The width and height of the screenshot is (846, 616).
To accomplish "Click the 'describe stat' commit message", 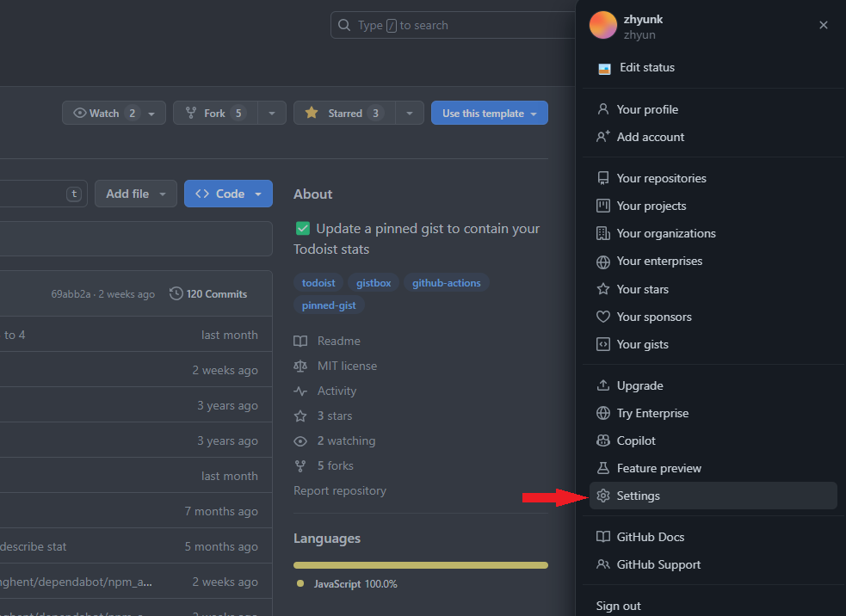I will (x=34, y=546).
